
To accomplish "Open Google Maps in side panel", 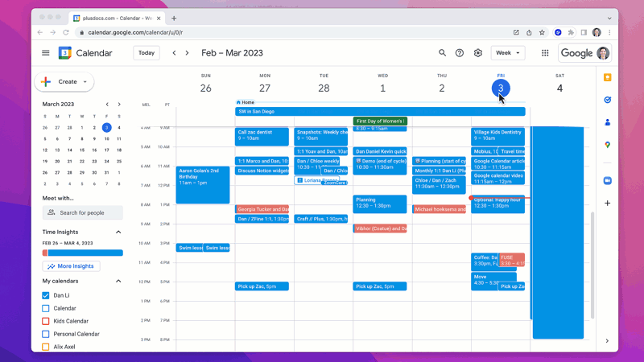I will coord(608,145).
